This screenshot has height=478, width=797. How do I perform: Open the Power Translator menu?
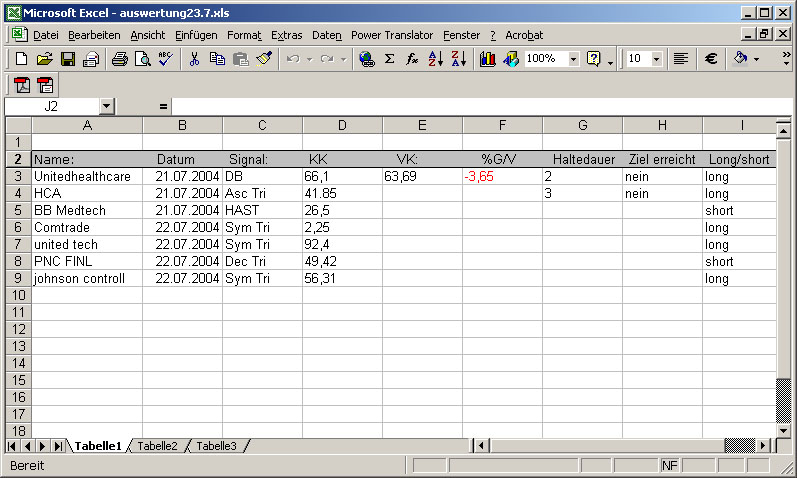pyautogui.click(x=392, y=35)
